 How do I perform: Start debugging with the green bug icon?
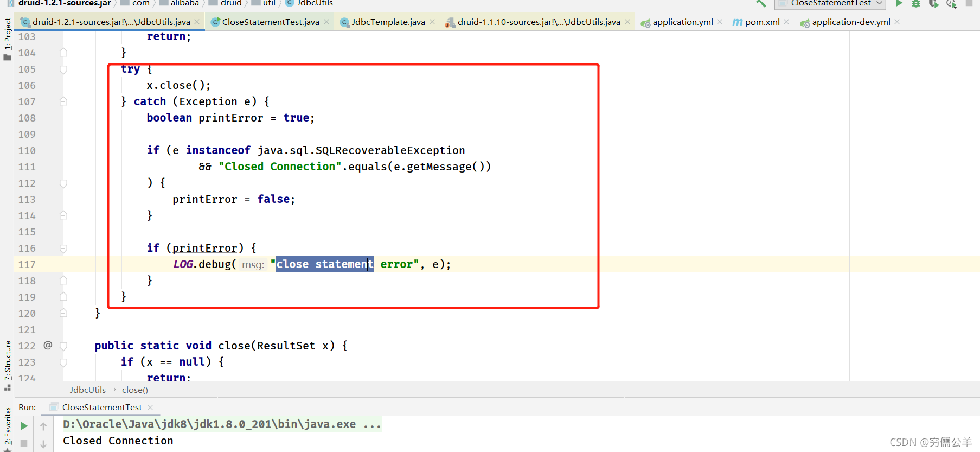coord(916,3)
